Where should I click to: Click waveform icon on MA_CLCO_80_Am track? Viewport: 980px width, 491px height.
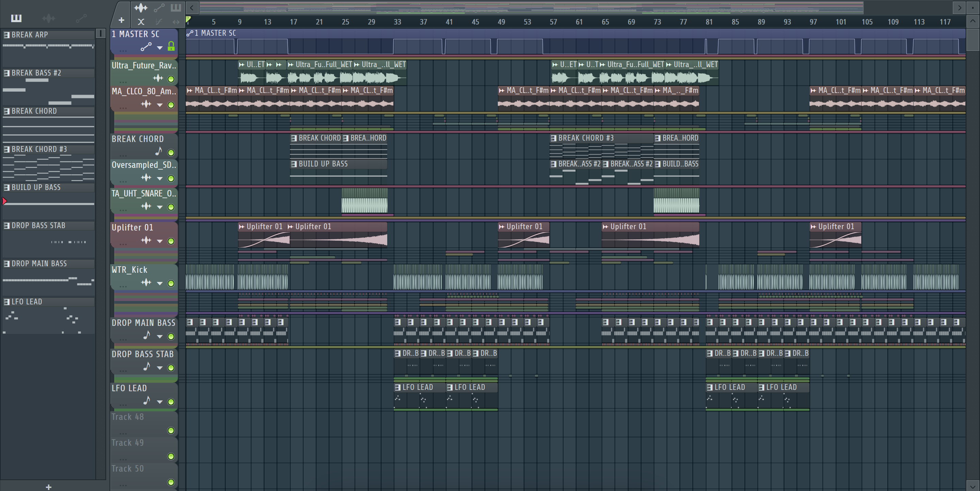pos(146,104)
